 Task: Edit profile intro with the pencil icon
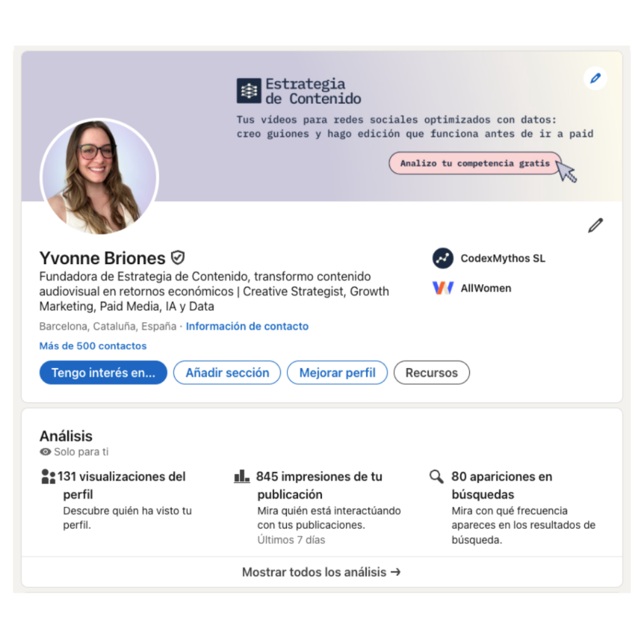595,225
